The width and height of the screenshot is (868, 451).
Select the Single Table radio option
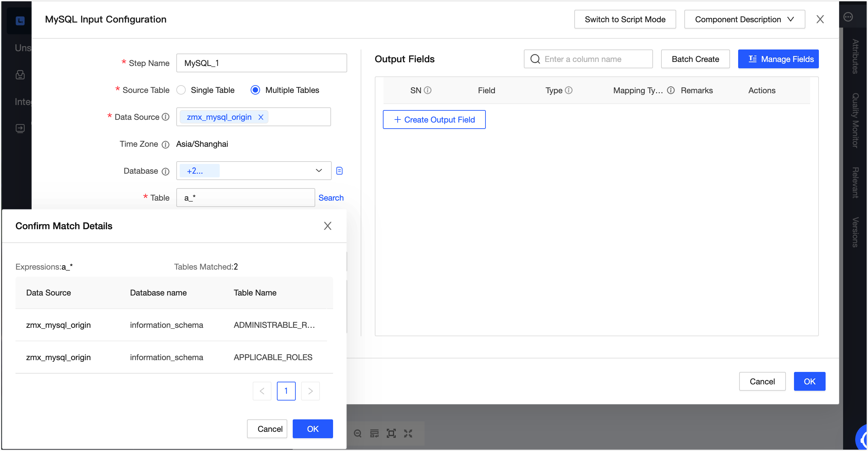(181, 90)
